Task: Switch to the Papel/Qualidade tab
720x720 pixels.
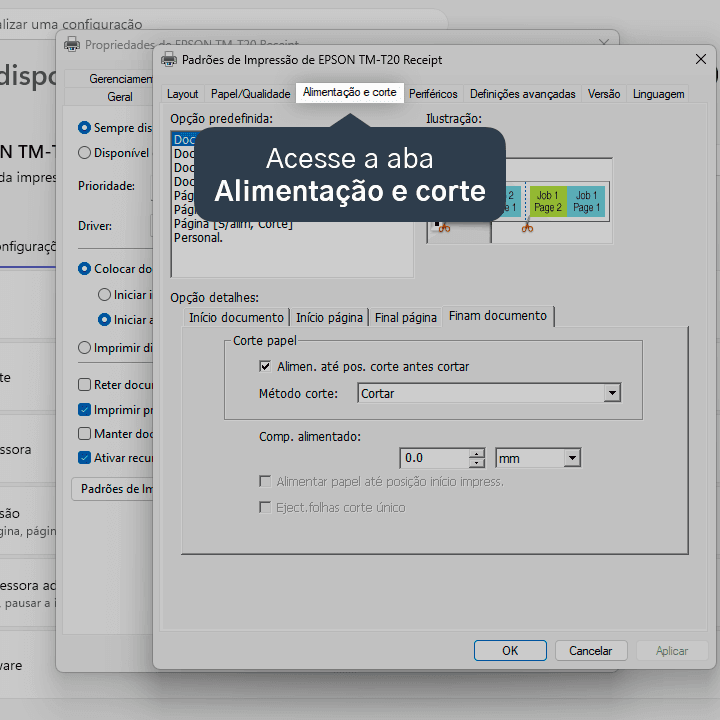Action: [x=250, y=94]
